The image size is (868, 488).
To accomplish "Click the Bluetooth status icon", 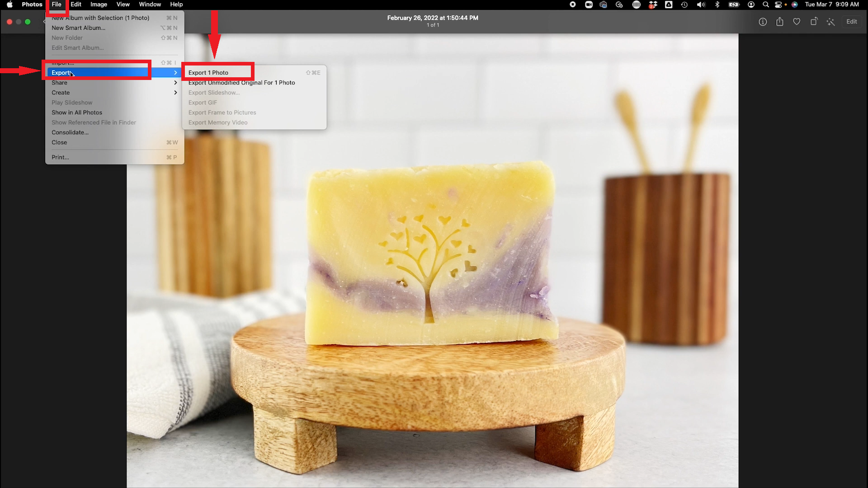I will coord(718,5).
